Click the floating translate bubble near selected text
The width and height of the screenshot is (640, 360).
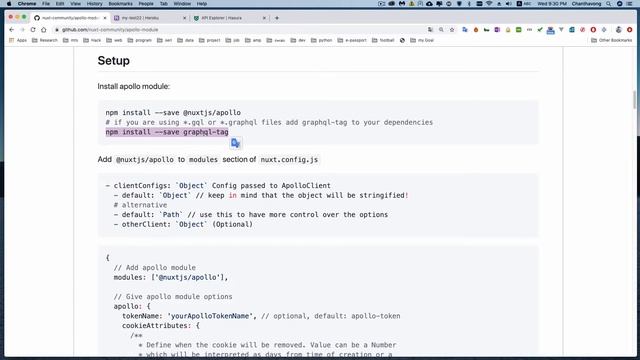coord(236,143)
